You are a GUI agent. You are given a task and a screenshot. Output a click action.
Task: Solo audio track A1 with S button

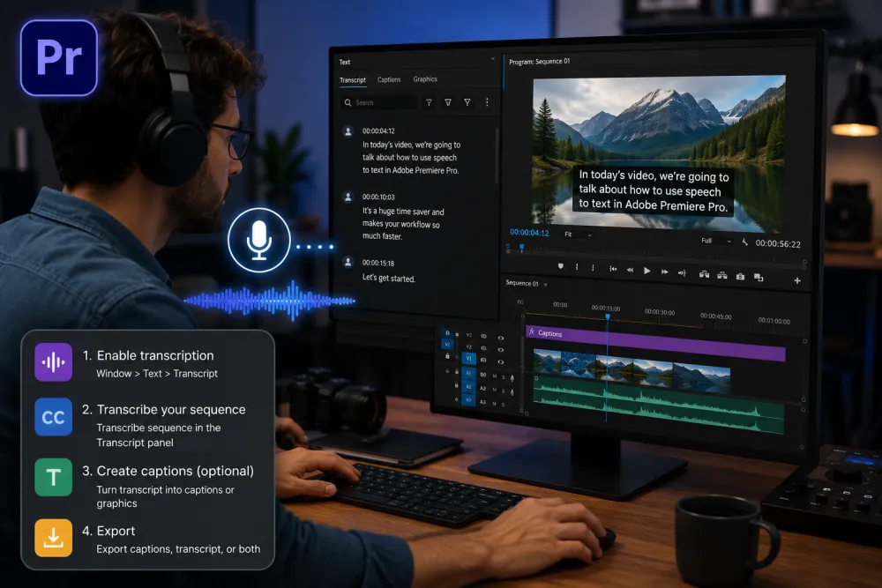point(504,377)
